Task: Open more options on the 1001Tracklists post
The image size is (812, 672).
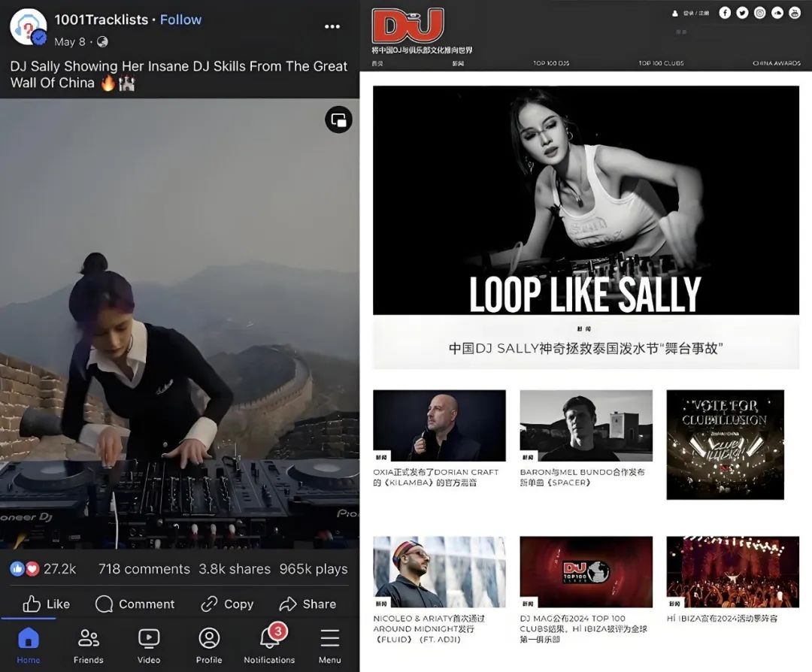Action: tap(332, 26)
